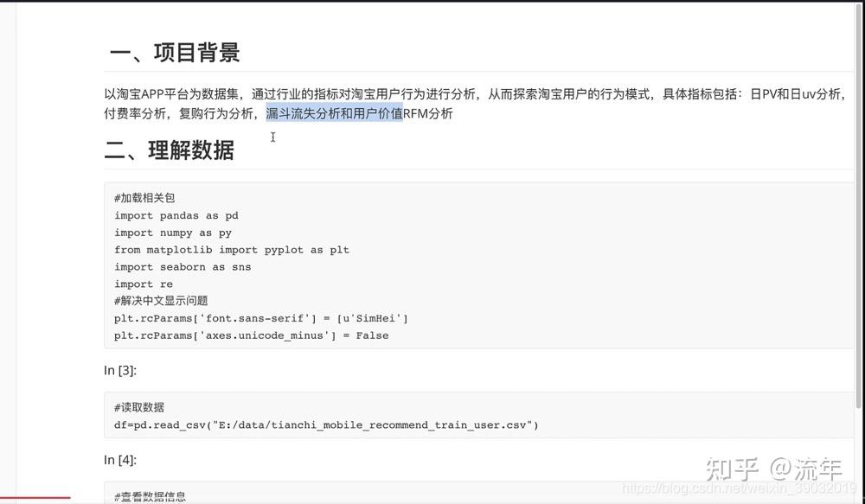Click the In [4]: cell label
This screenshot has width=865, height=504.
pos(120,460)
